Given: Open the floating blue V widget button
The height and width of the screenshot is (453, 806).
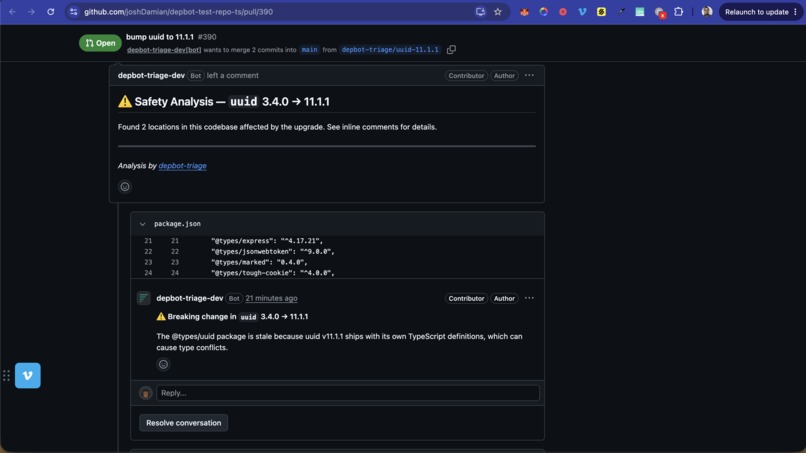Looking at the screenshot, I should [28, 375].
